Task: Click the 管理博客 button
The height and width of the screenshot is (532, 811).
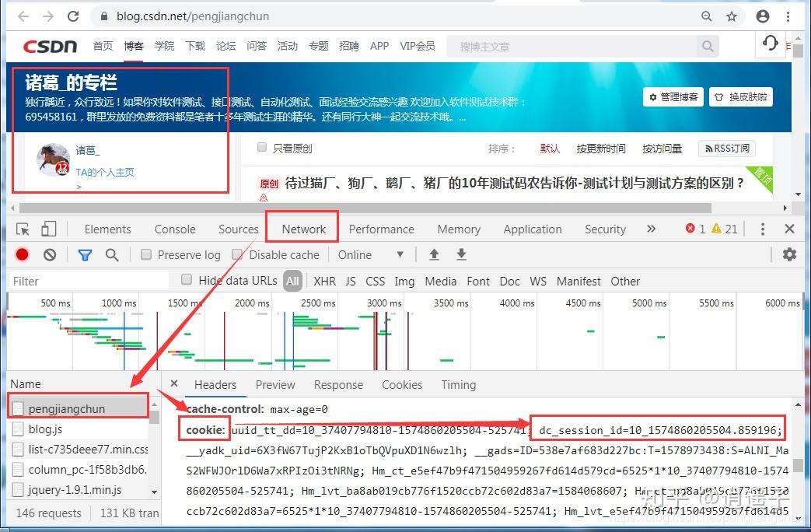Action: (x=673, y=96)
